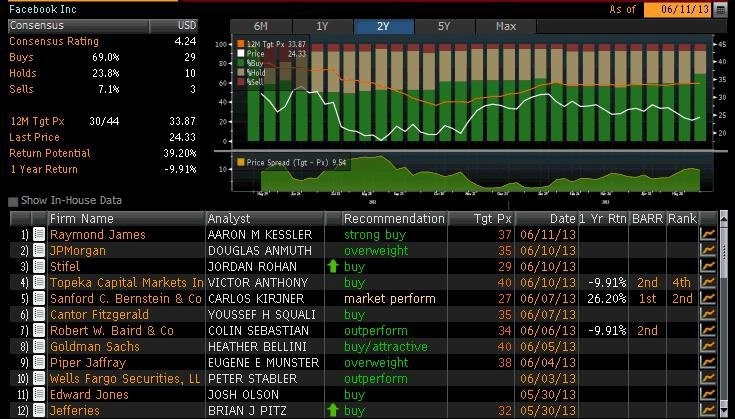Open Jefferies firm link
The width and height of the screenshot is (735, 419).
click(75, 410)
